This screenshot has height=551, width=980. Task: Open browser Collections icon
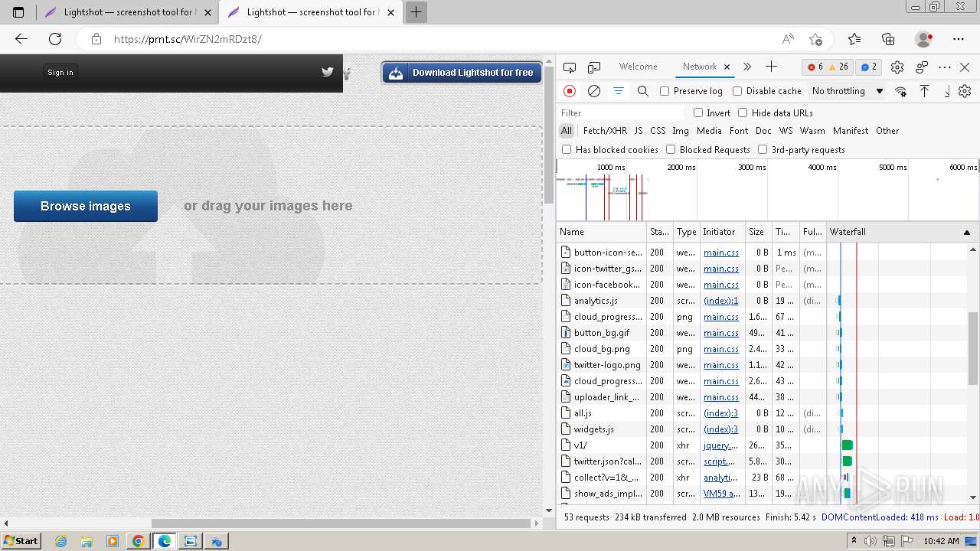coord(888,39)
